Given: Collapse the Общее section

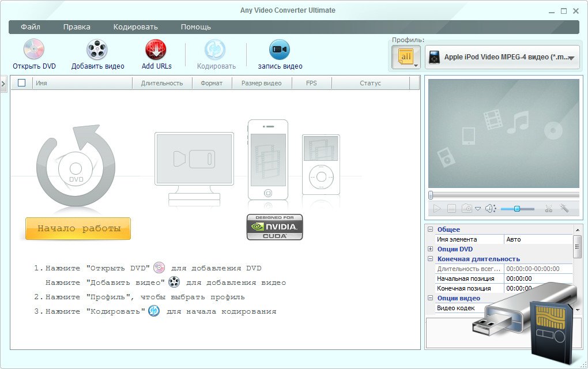Looking at the screenshot, I should coord(430,229).
